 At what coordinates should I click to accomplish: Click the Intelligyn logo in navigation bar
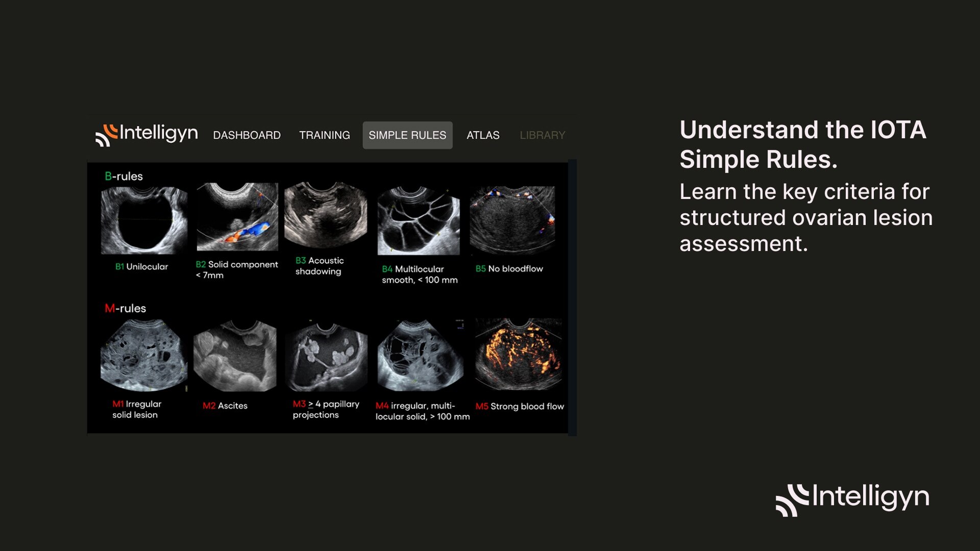pyautogui.click(x=146, y=135)
